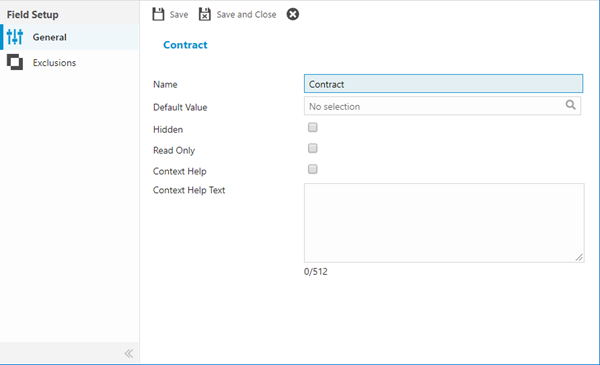The height and width of the screenshot is (365, 600).
Task: Focus the Context Help Text area
Action: tap(444, 223)
